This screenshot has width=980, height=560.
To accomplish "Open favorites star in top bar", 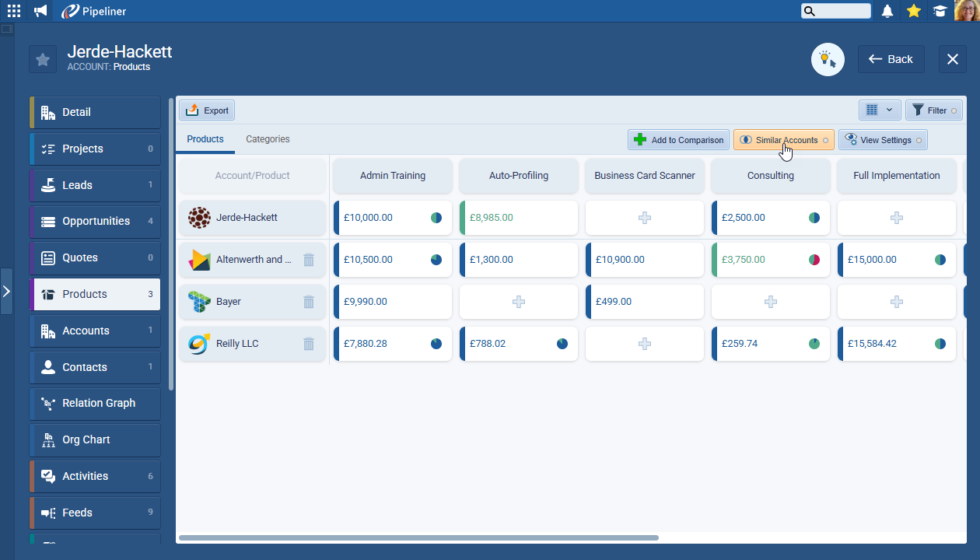I will (914, 11).
